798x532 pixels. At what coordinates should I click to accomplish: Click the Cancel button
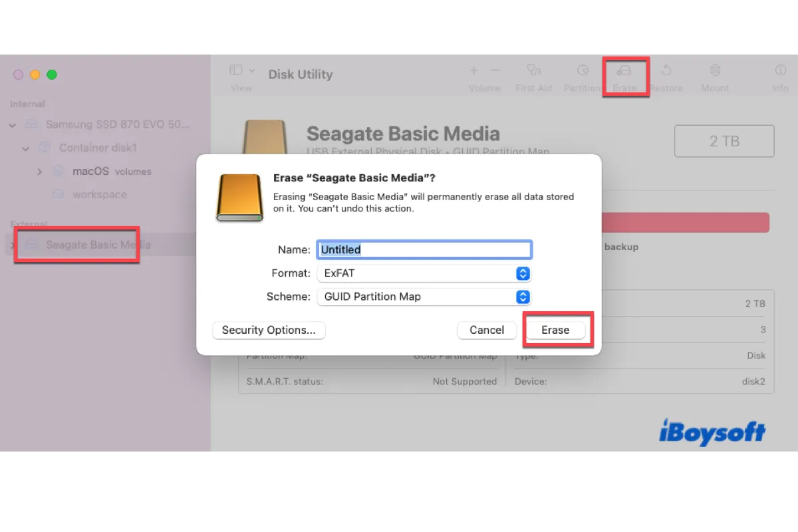pos(487,330)
